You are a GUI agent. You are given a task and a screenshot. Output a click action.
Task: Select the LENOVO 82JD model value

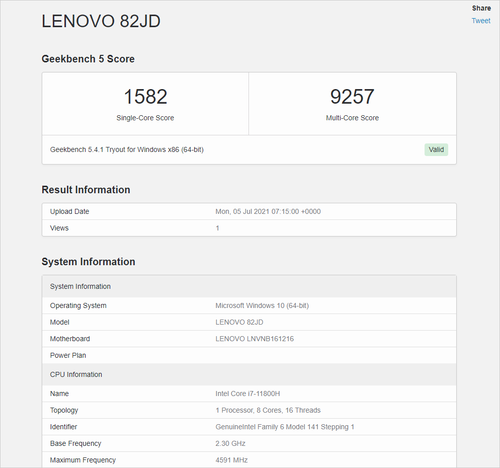click(x=239, y=322)
